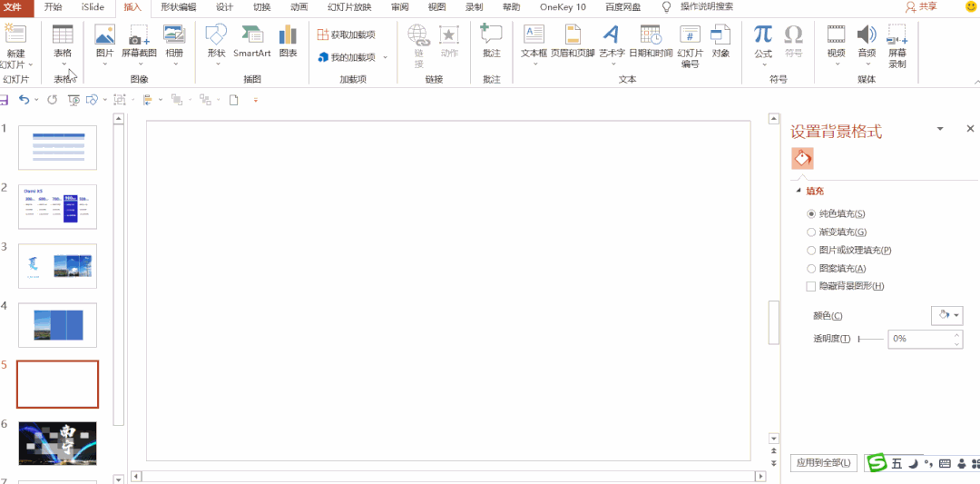The width and height of the screenshot is (980, 484).
Task: Close the Format Background pane
Action: [971, 128]
